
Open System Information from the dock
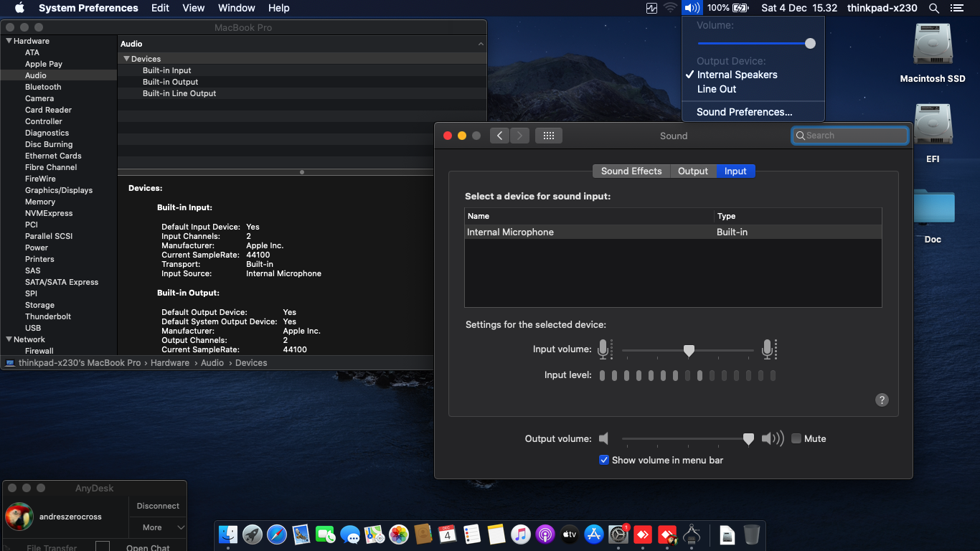coord(692,534)
